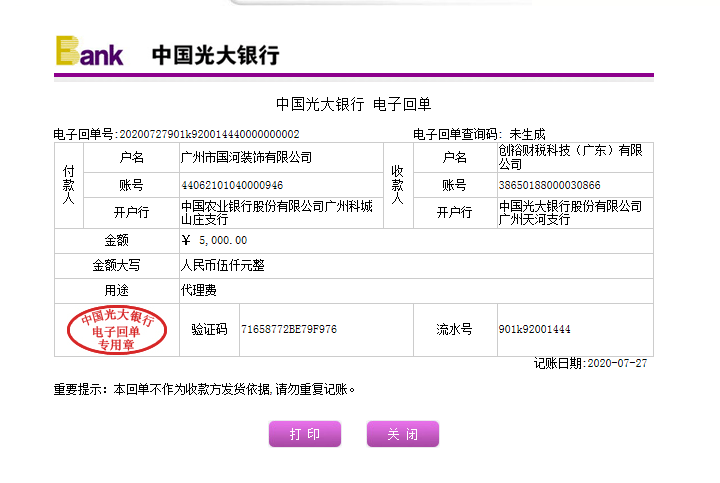Click the 金额大写 label
This screenshot has height=483, width=720.
[117, 265]
